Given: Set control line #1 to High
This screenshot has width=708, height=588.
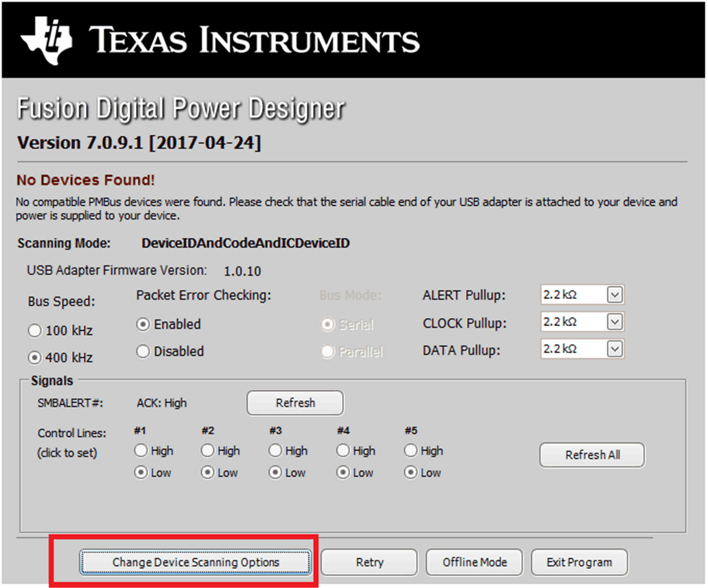Looking at the screenshot, I should pyautogui.click(x=141, y=450).
